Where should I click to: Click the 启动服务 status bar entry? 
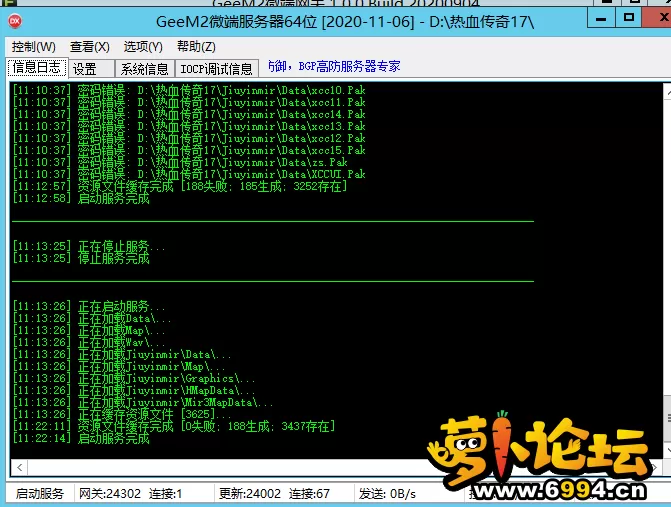(x=40, y=494)
